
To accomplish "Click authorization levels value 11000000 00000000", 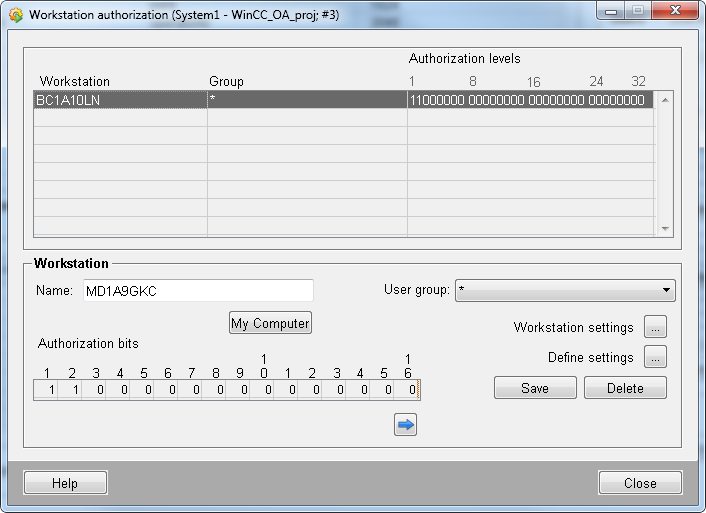I will coord(530,100).
